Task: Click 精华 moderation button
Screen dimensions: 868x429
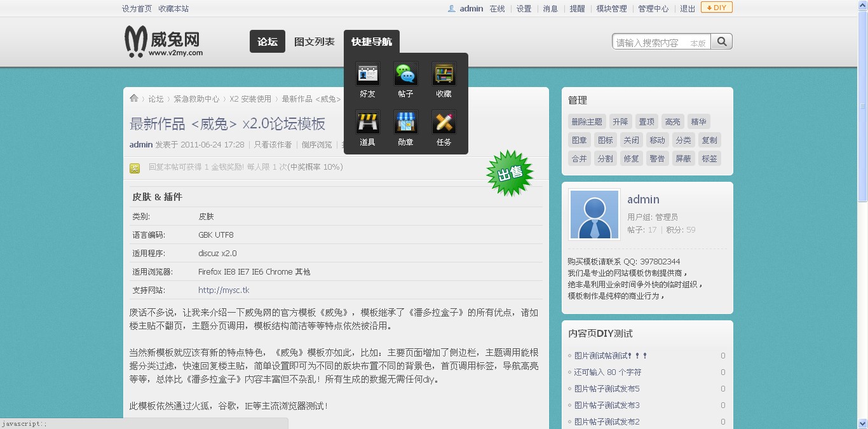Action: coord(698,122)
